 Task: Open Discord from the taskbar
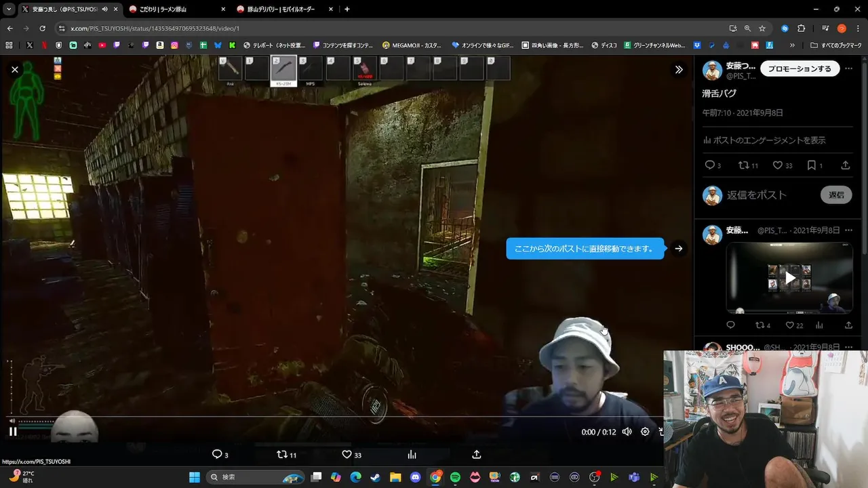click(415, 477)
